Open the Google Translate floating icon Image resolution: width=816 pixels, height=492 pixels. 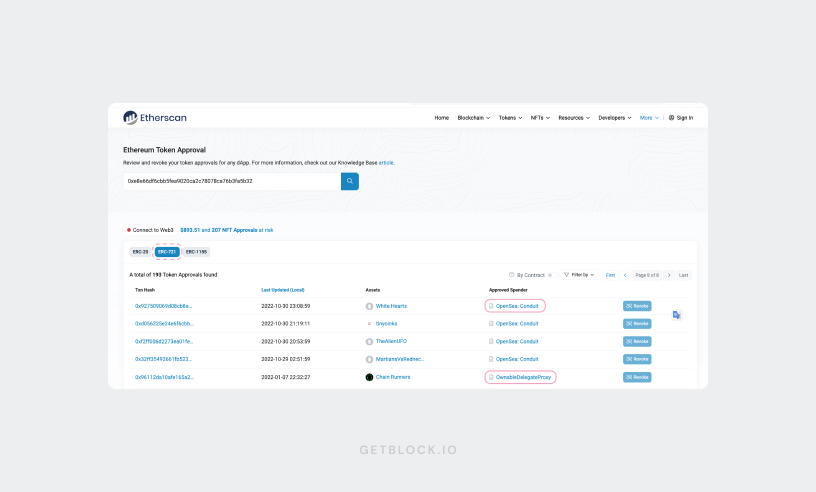coord(677,315)
